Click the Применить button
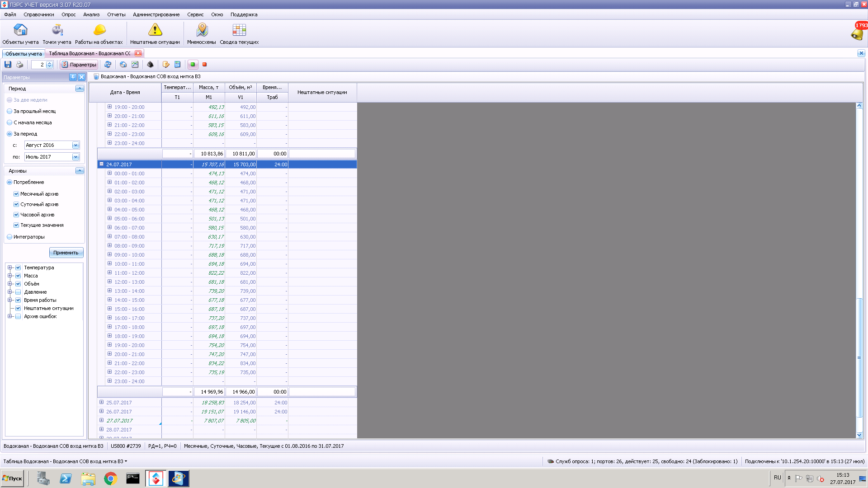868x488 pixels. (x=66, y=253)
